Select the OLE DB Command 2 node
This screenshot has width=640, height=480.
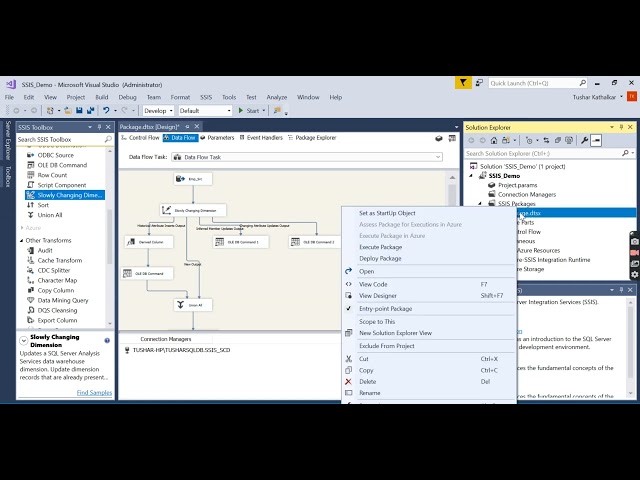tap(315, 242)
